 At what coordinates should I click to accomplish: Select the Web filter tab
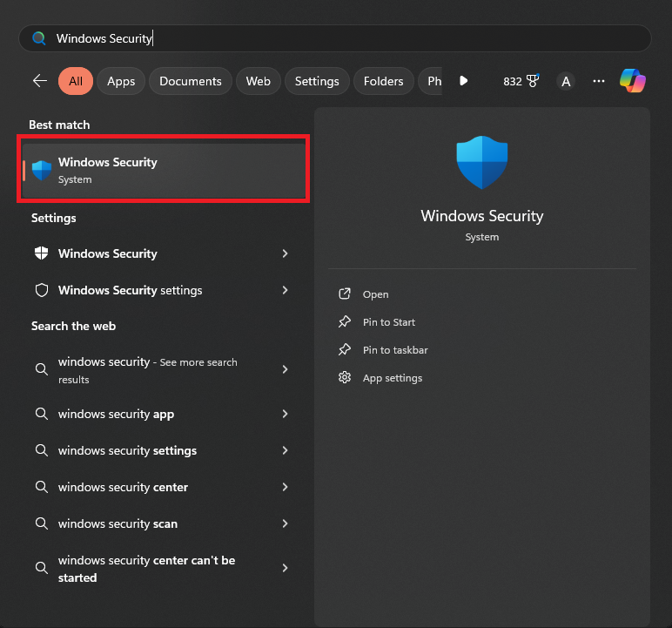pyautogui.click(x=258, y=81)
